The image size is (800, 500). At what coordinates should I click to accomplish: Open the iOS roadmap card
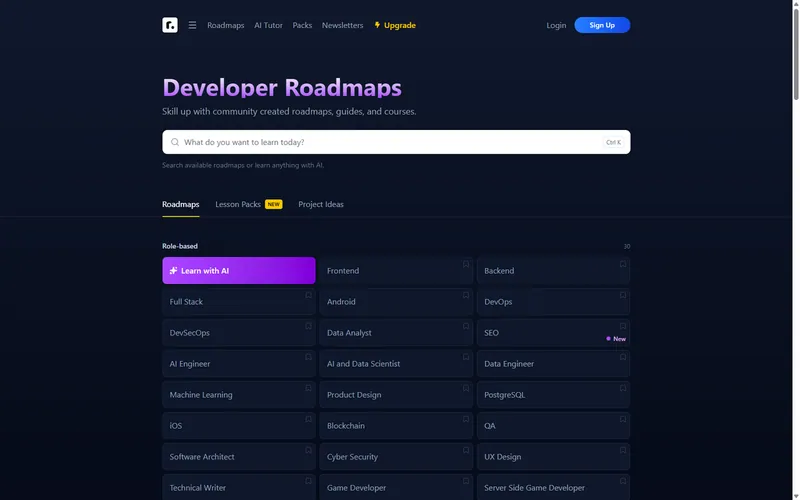point(239,426)
